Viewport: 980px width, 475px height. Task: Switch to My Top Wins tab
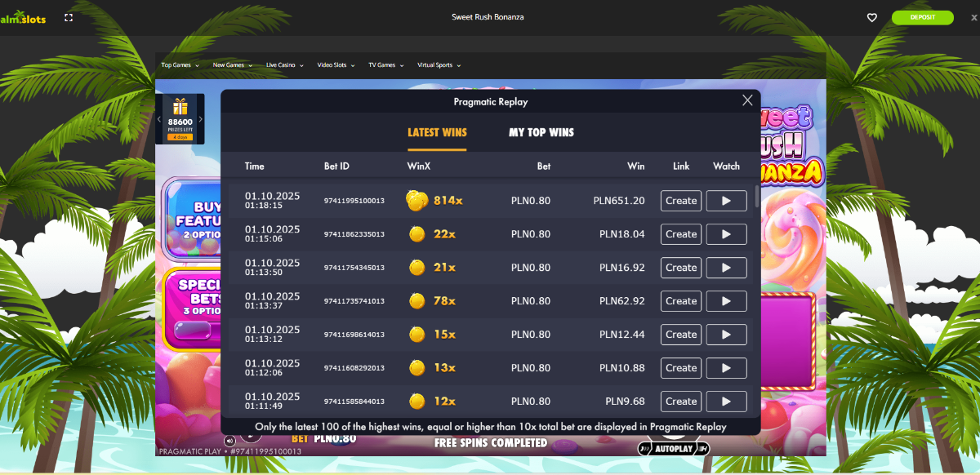tap(541, 132)
